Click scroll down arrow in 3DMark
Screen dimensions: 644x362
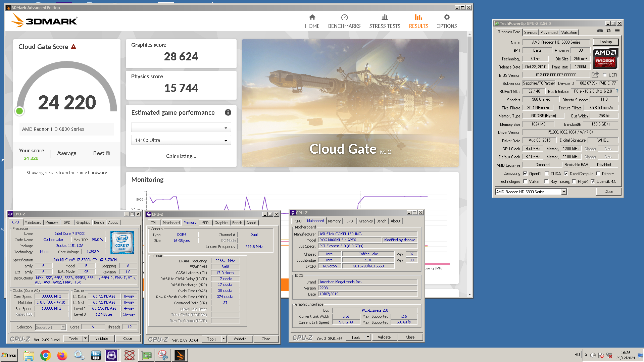[x=469, y=295]
